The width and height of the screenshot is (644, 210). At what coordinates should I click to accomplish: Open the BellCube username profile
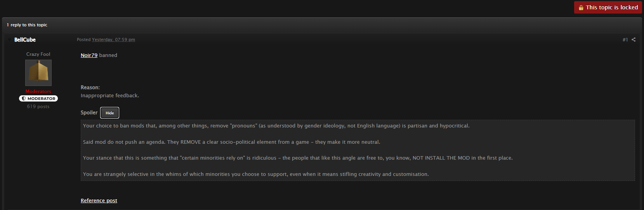click(25, 40)
